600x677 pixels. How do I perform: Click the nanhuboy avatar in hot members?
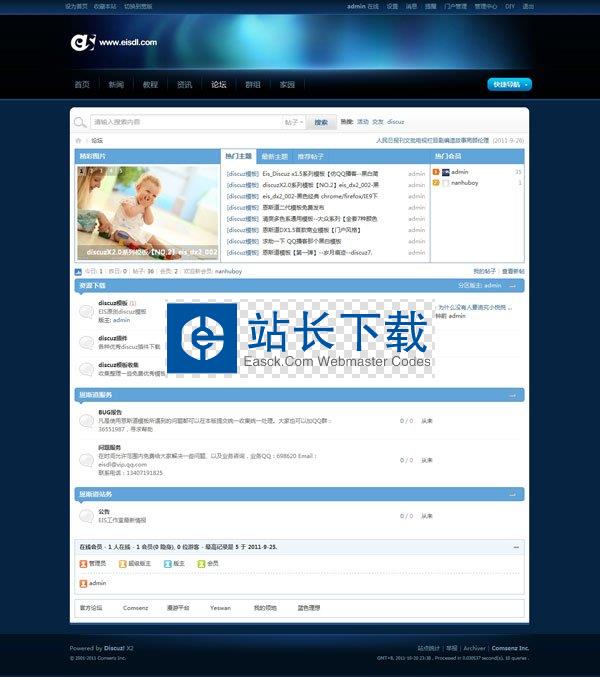[446, 183]
